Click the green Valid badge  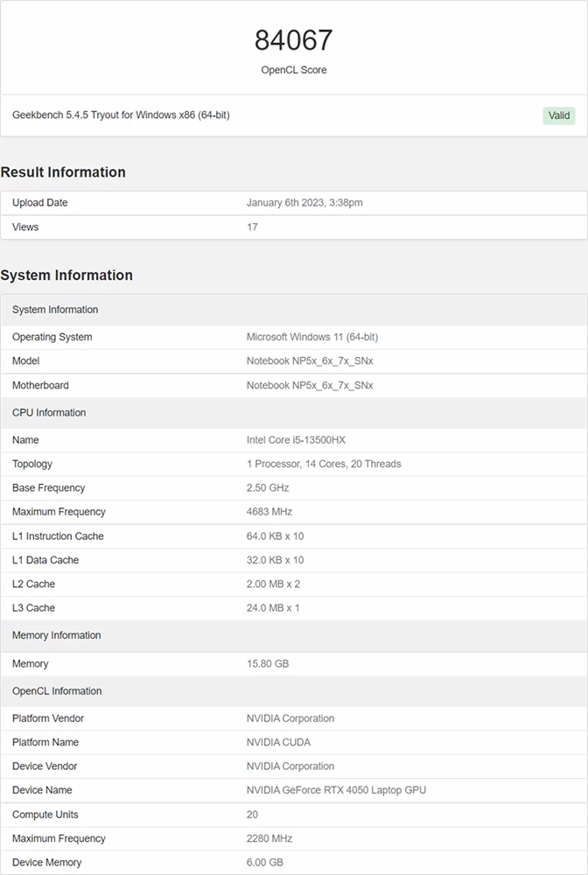click(x=558, y=115)
